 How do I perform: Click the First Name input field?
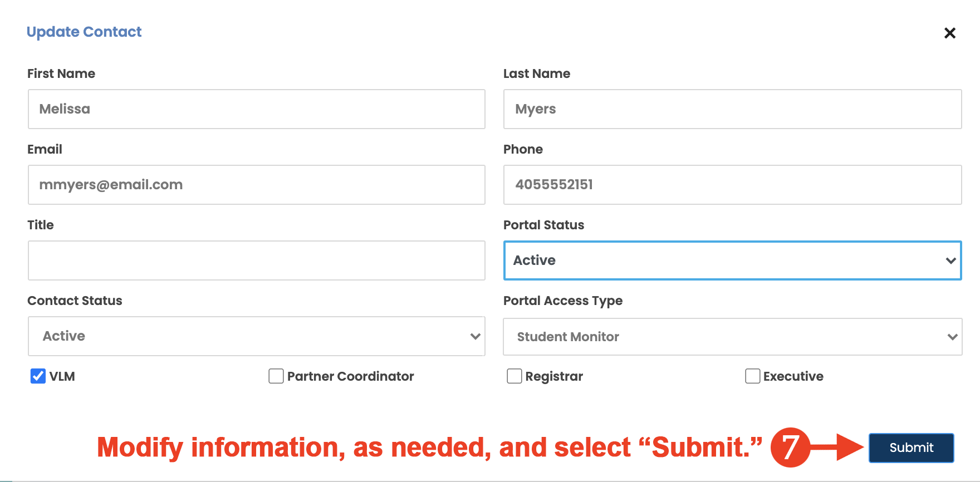256,109
